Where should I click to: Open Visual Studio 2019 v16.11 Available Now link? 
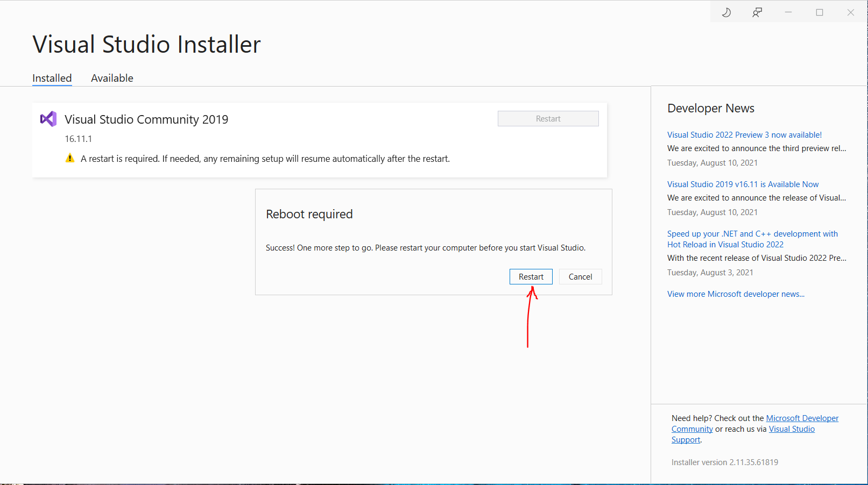(x=743, y=184)
